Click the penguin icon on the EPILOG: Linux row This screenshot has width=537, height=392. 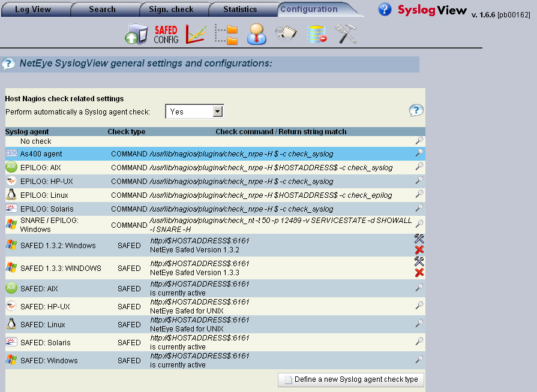pyautogui.click(x=11, y=194)
